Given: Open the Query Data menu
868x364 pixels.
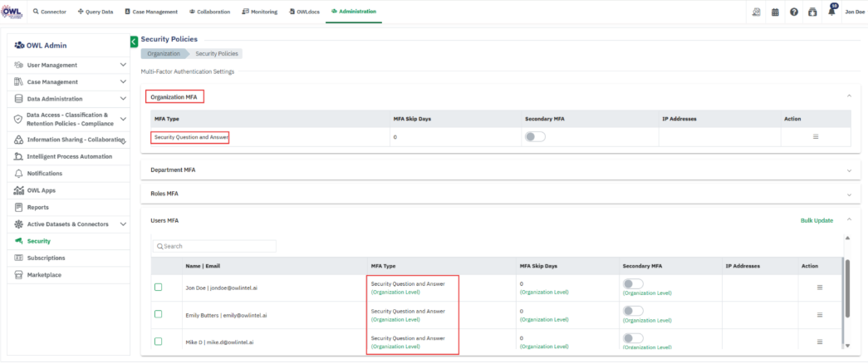Looking at the screenshot, I should pos(96,12).
